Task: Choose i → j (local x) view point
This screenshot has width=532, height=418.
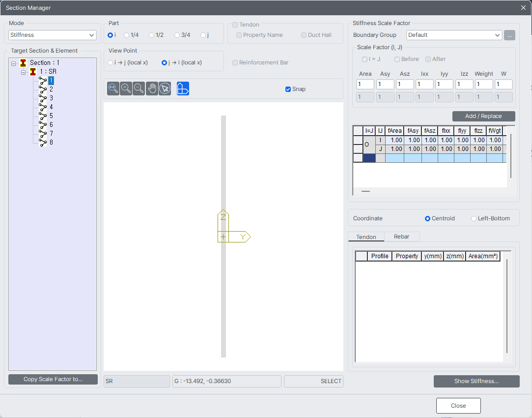Action: point(110,63)
